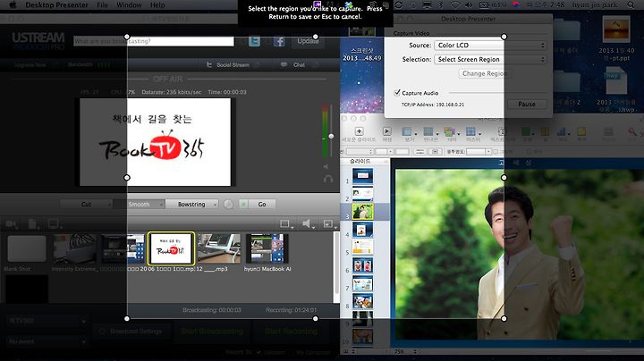Image resolution: width=644 pixels, height=361 pixels.
Task: Click the headphone monitor icon
Action: (328, 180)
